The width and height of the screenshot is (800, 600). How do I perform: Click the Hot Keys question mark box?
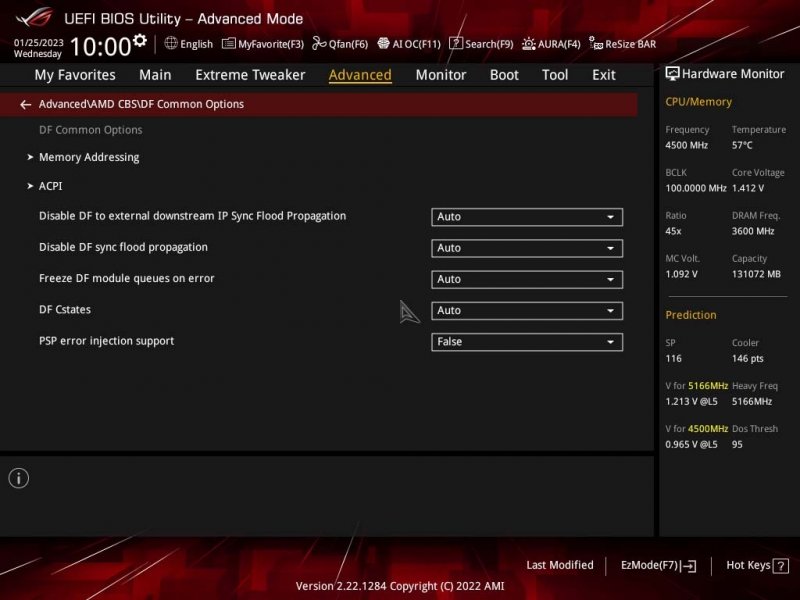781,566
